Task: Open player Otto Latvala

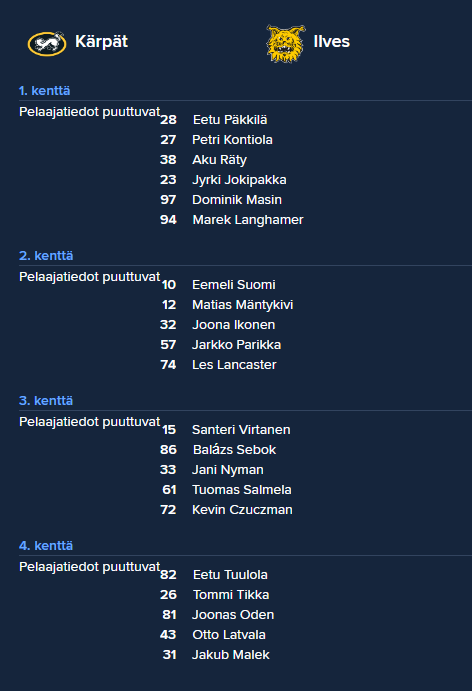Action: pos(229,635)
